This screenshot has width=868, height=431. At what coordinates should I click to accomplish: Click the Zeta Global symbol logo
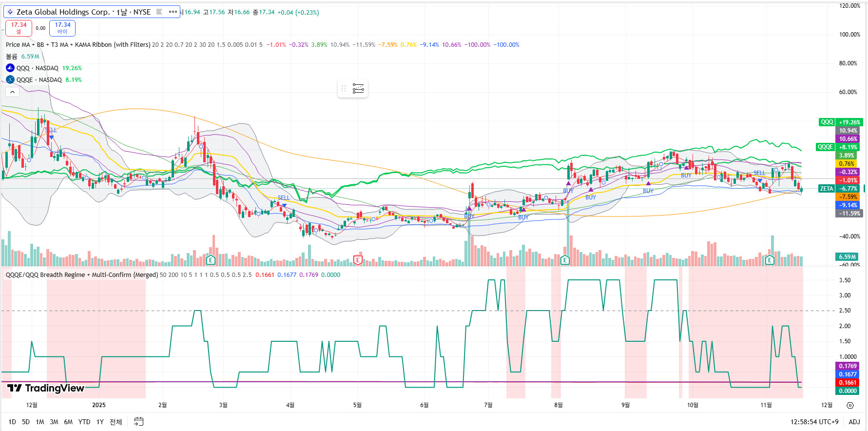pos(10,12)
